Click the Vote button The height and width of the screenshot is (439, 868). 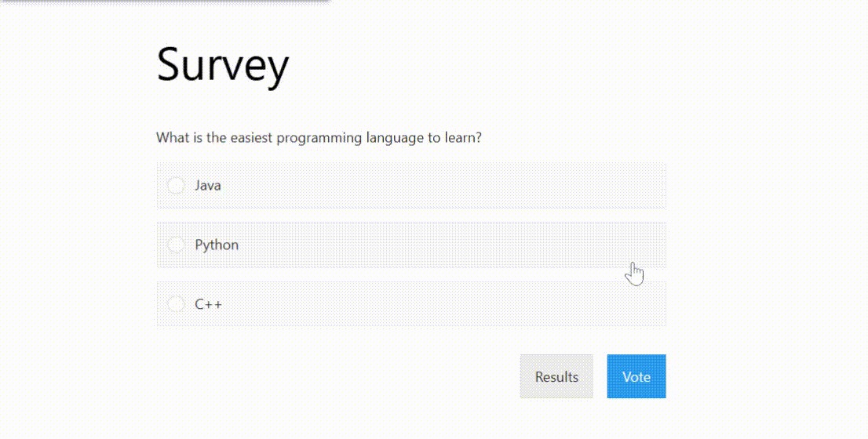click(636, 376)
